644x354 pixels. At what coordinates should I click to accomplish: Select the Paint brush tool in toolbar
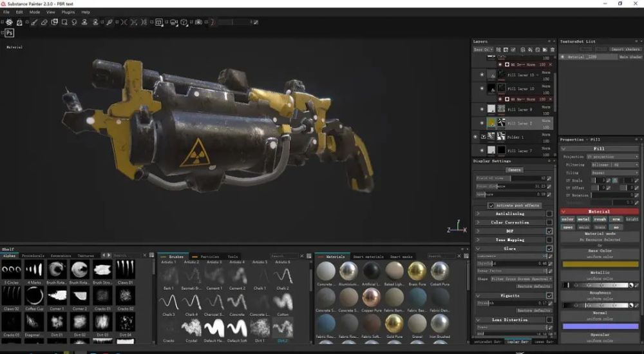click(x=33, y=22)
